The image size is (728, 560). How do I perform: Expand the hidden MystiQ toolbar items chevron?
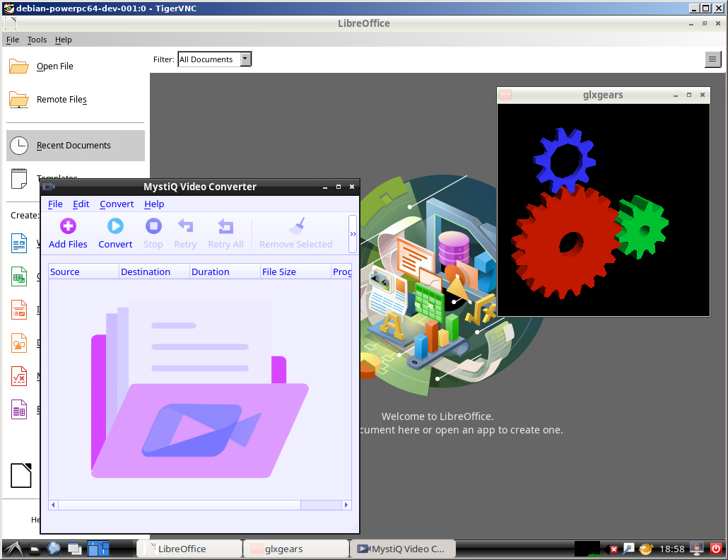pyautogui.click(x=353, y=233)
